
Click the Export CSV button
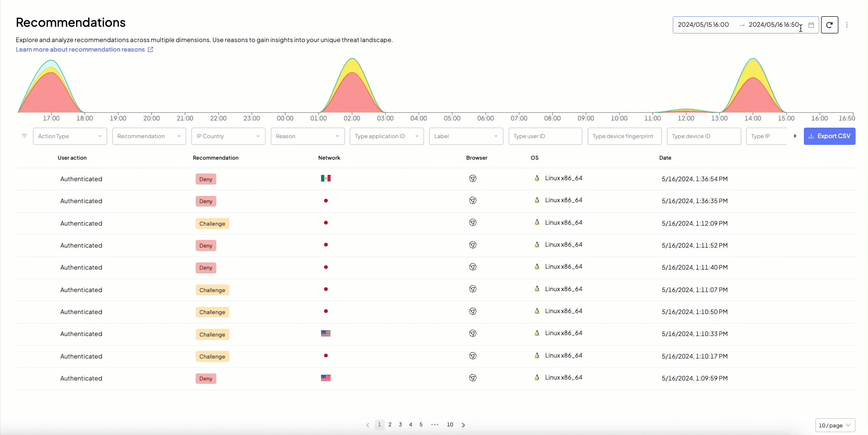click(829, 136)
